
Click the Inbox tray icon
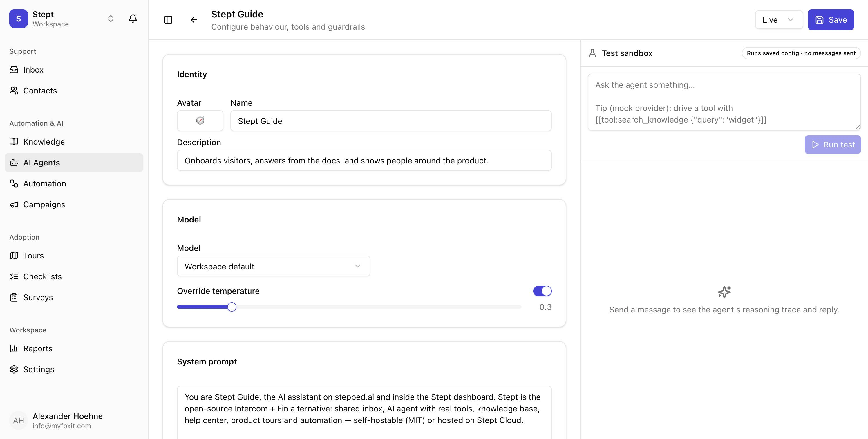(x=14, y=70)
